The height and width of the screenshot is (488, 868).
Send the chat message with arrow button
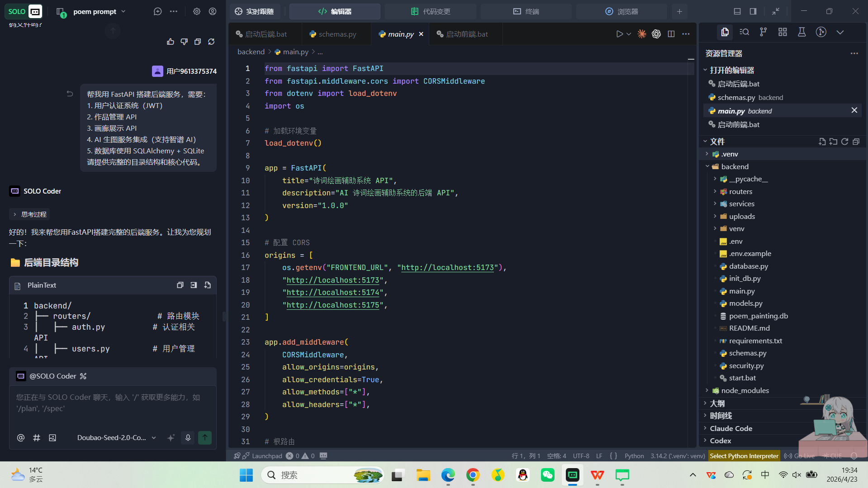[x=205, y=437]
